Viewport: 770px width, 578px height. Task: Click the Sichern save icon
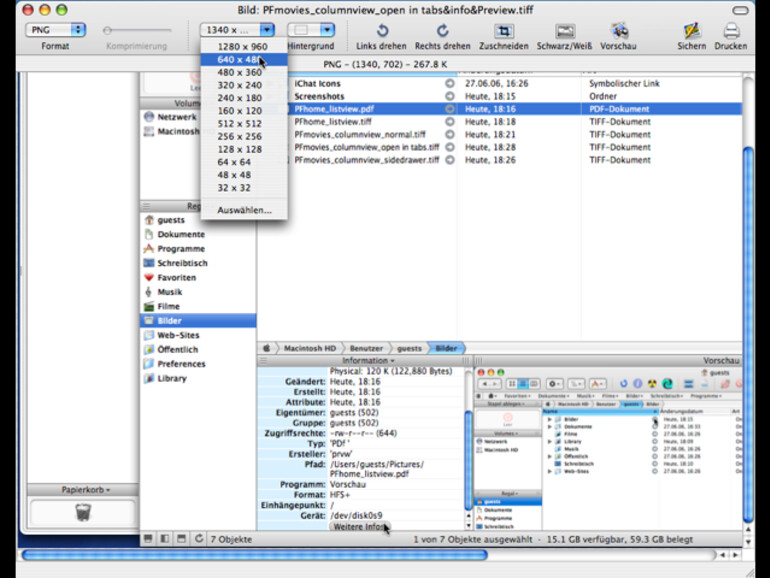pyautogui.click(x=690, y=31)
